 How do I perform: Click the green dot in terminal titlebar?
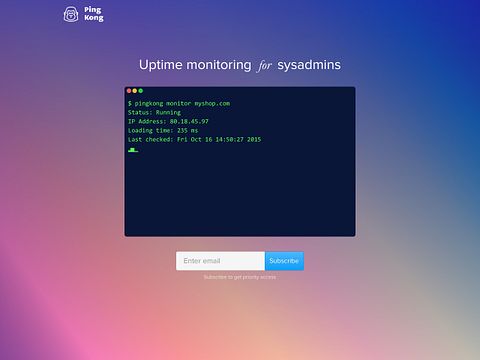click(141, 91)
